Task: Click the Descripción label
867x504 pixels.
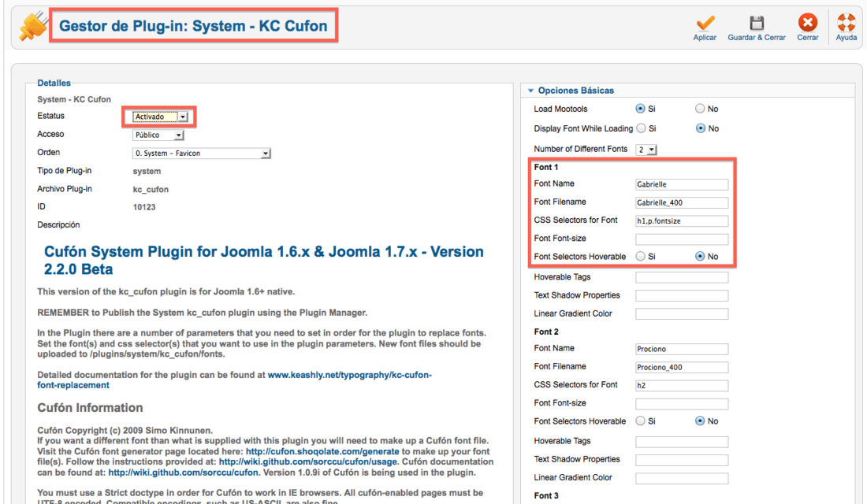Action: [x=58, y=225]
